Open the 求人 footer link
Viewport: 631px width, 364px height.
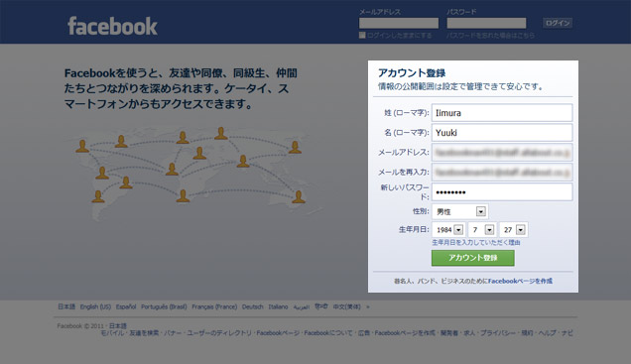tap(469, 333)
